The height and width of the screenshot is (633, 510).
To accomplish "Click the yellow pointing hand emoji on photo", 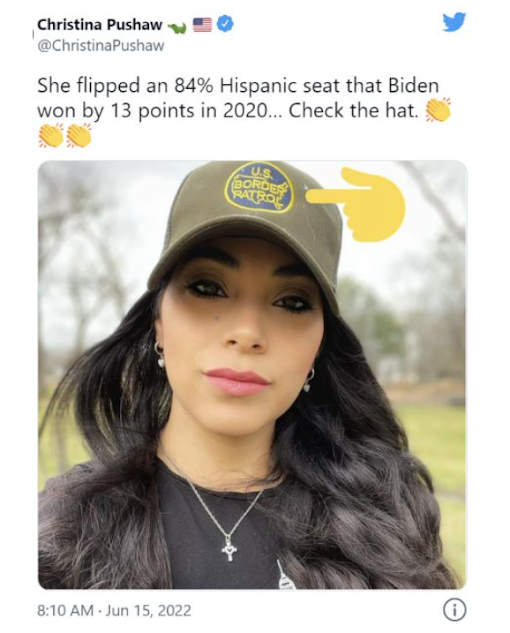I will click(355, 204).
